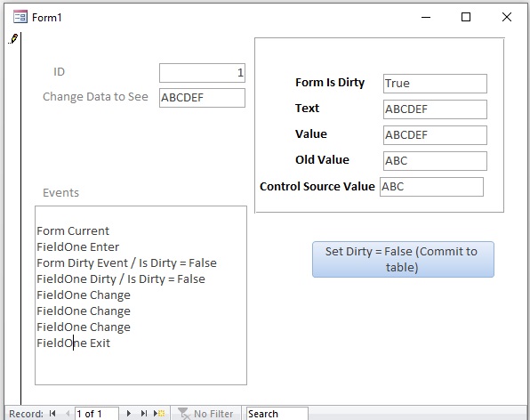Screen dimensions: 530x420
Task: Click the Old Value textbox
Action: pyautogui.click(x=435, y=161)
